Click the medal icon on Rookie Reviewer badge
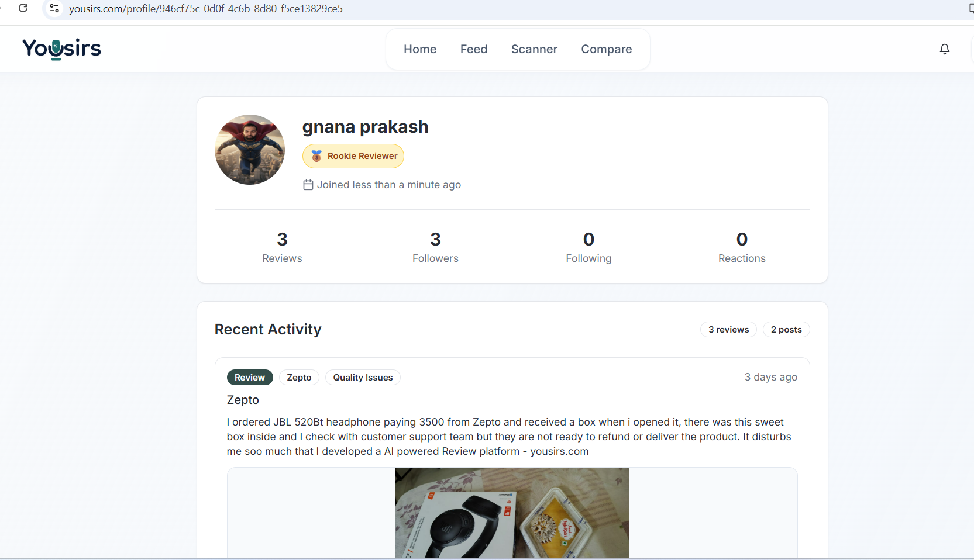Viewport: 974px width, 560px height. [x=316, y=156]
